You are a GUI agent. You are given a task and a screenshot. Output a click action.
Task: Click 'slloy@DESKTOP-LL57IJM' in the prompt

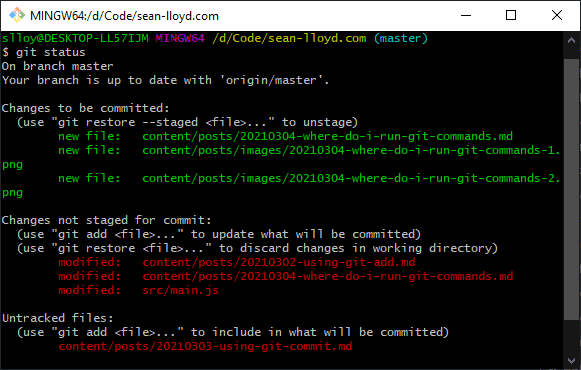pos(75,38)
